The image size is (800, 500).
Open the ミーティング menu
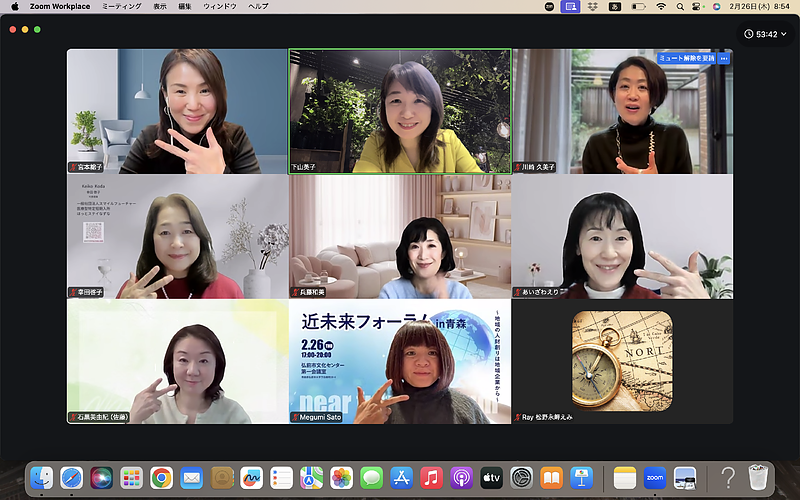pos(121,6)
